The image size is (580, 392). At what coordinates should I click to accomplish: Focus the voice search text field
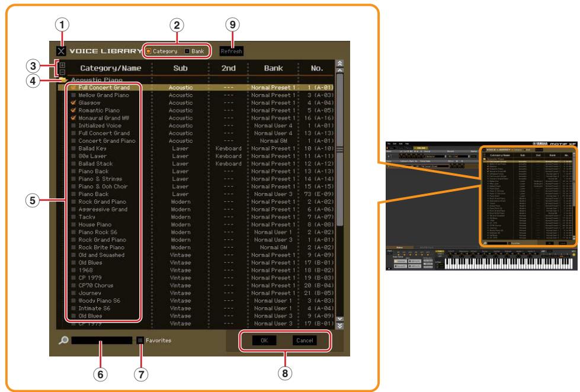[102, 340]
